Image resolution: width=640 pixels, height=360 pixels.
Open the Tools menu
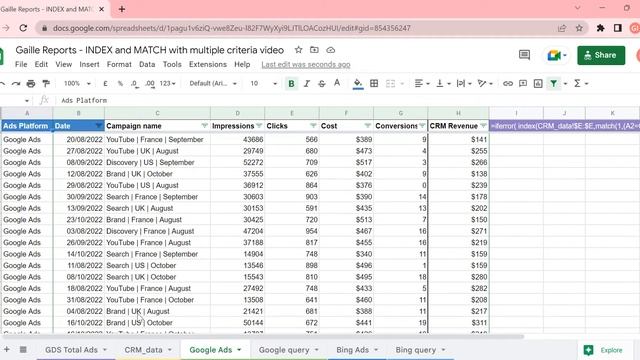click(x=172, y=64)
